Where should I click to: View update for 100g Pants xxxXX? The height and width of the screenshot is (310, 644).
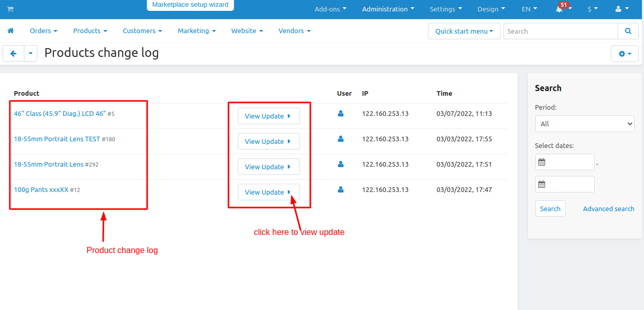(x=268, y=192)
